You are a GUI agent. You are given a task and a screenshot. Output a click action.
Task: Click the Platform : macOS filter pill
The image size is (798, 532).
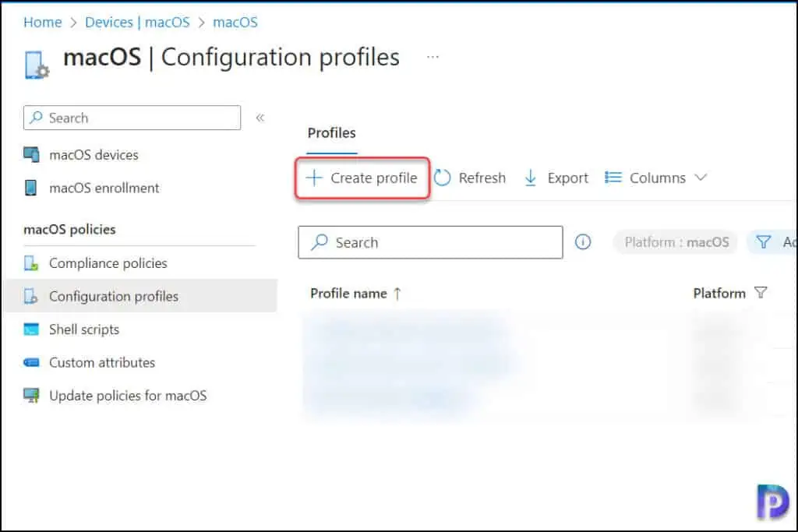click(x=676, y=242)
